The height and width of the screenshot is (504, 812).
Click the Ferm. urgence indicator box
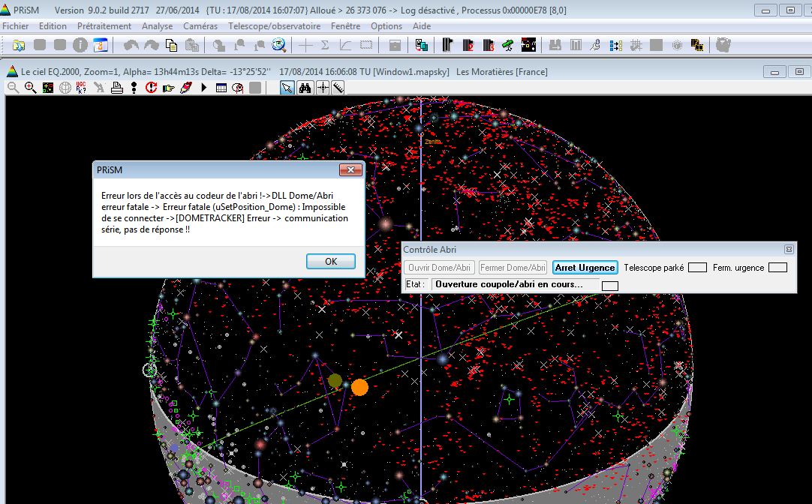tap(777, 268)
